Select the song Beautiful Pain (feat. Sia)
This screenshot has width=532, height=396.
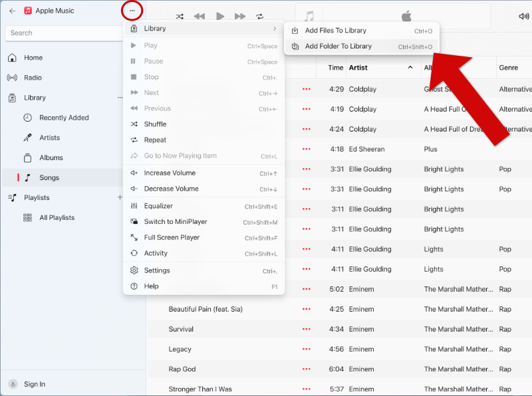tap(205, 309)
